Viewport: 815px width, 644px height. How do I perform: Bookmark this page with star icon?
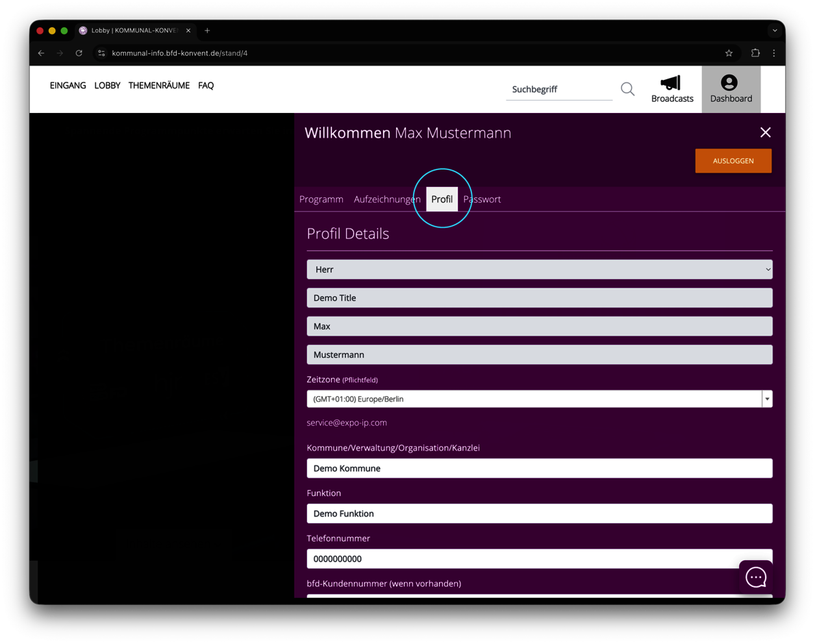(x=729, y=53)
